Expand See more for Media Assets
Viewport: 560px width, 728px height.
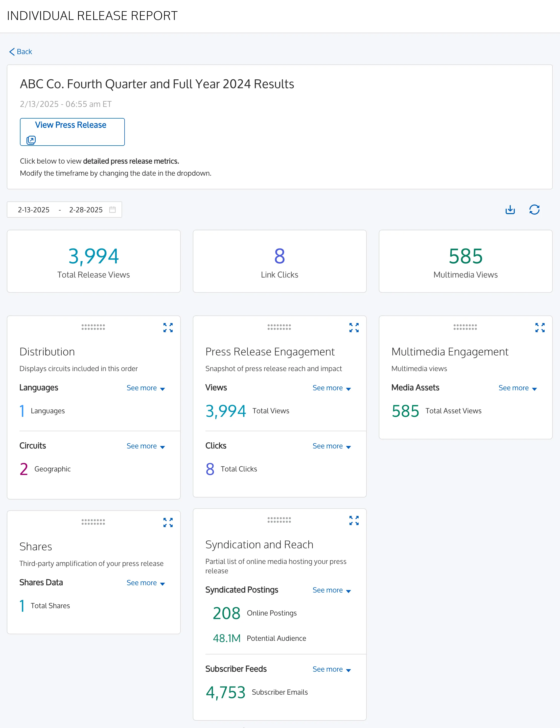[x=518, y=388]
